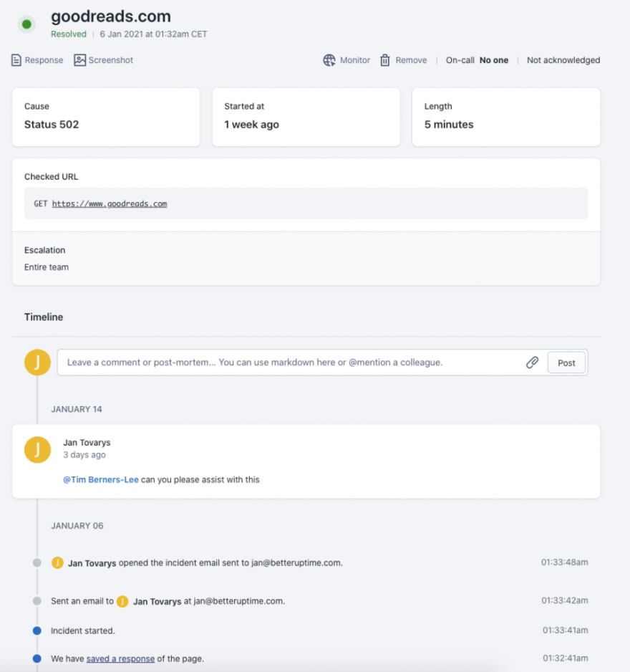Click the 01:33:42am timestamp
Viewport: 630px width, 672px height.
coord(564,601)
